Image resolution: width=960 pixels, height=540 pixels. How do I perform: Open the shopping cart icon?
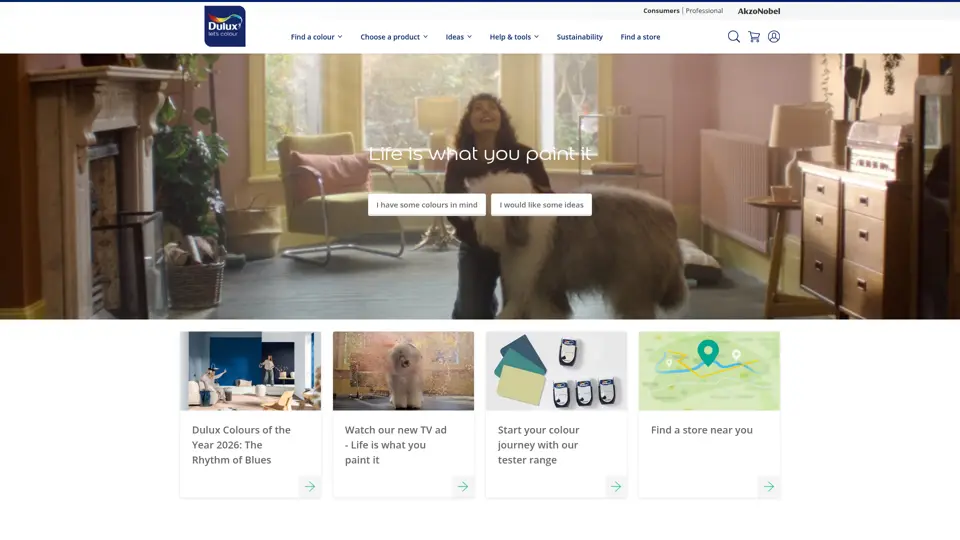click(754, 37)
